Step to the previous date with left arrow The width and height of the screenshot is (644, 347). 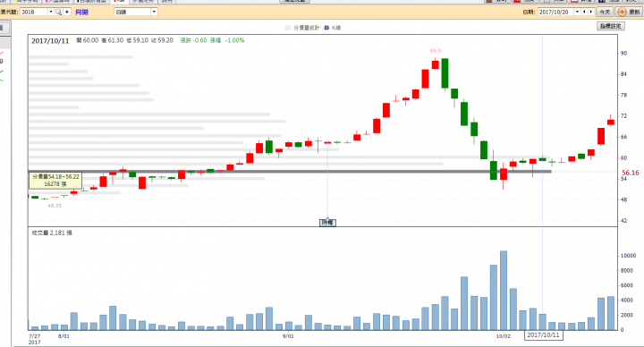[x=584, y=12]
